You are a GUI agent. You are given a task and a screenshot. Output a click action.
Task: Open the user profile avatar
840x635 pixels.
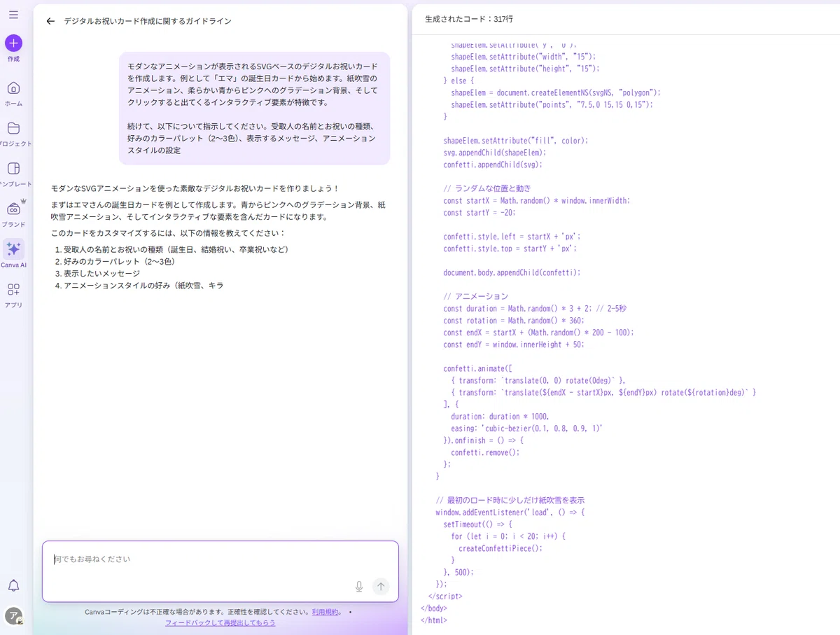click(13, 615)
